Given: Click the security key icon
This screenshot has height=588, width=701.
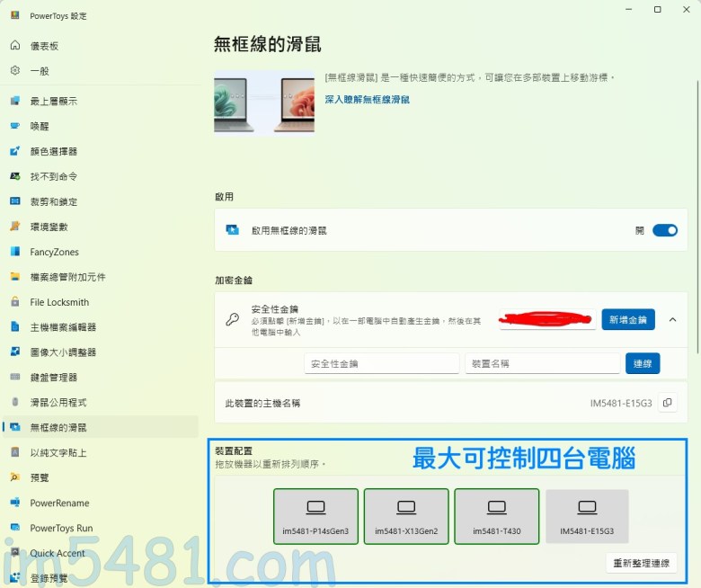Looking at the screenshot, I should 233,319.
